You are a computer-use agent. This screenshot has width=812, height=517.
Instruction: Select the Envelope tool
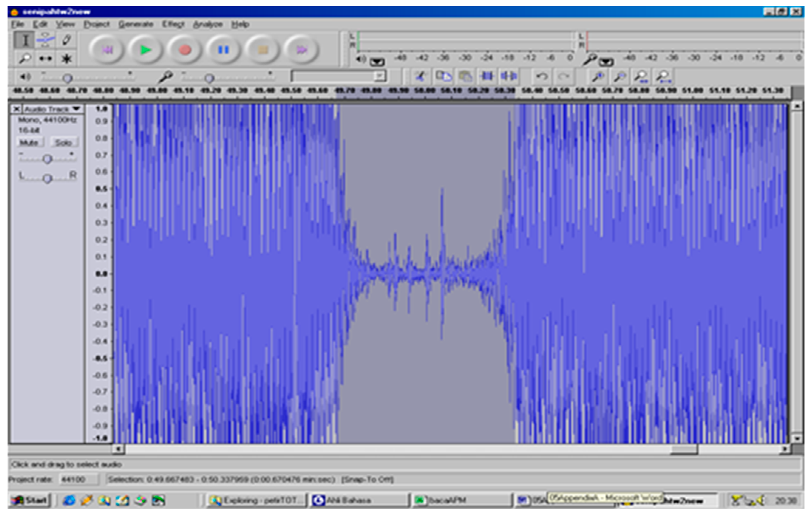pos(45,40)
